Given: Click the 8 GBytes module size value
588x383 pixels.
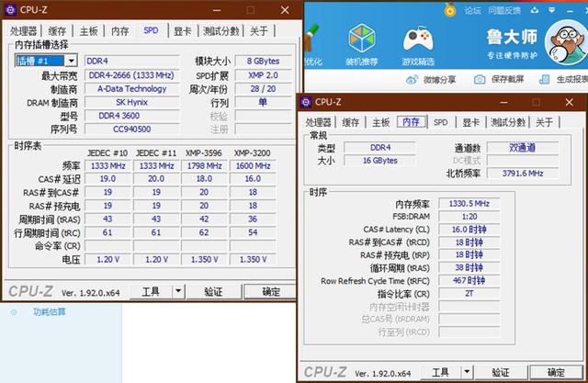Looking at the screenshot, I should (x=264, y=62).
